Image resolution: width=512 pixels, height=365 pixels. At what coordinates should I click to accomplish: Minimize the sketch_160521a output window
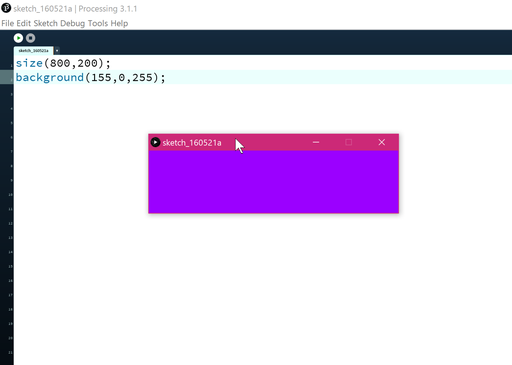click(x=316, y=142)
